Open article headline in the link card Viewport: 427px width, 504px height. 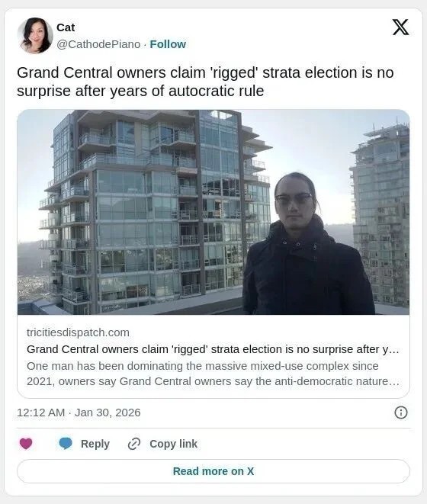point(213,349)
